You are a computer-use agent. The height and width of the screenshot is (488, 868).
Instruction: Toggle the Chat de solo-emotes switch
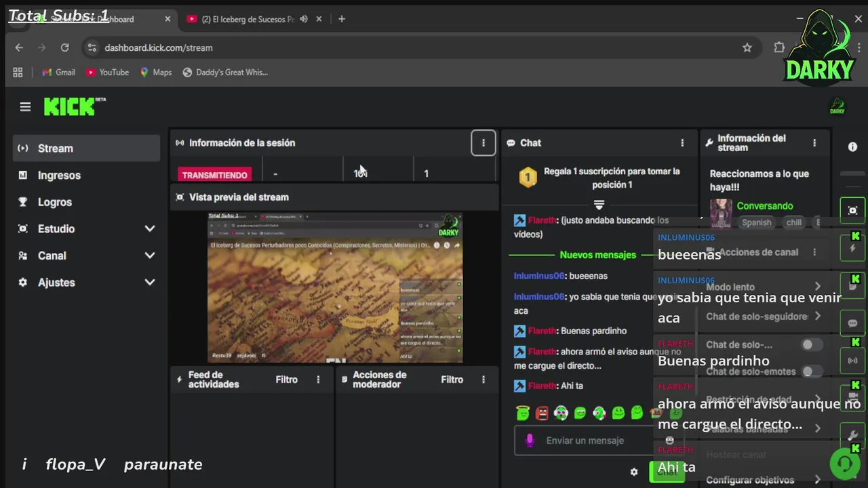point(812,371)
